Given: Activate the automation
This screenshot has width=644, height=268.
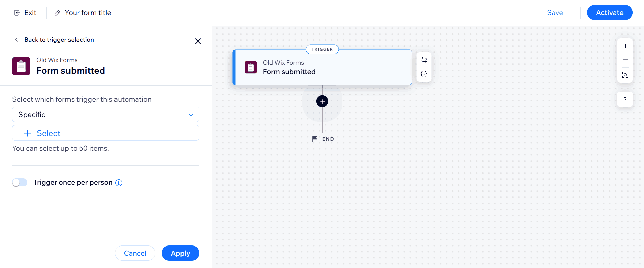Looking at the screenshot, I should 609,13.
